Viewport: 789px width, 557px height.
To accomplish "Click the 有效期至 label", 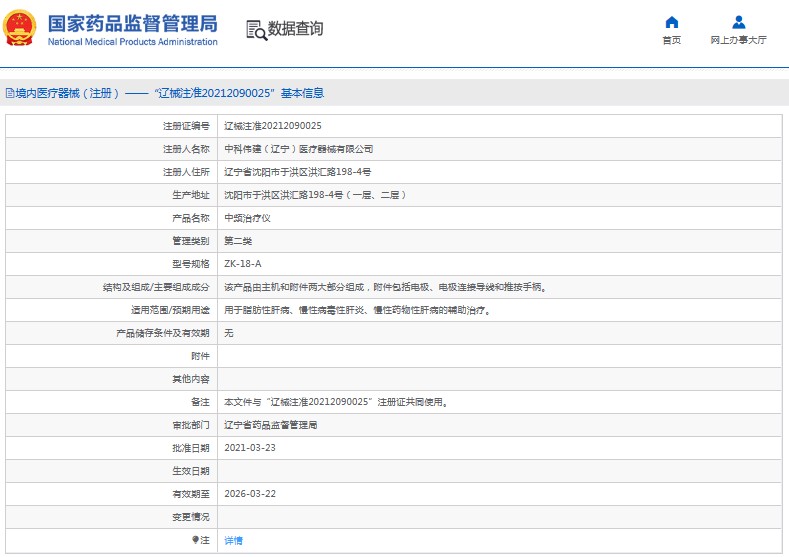I will tap(191, 494).
